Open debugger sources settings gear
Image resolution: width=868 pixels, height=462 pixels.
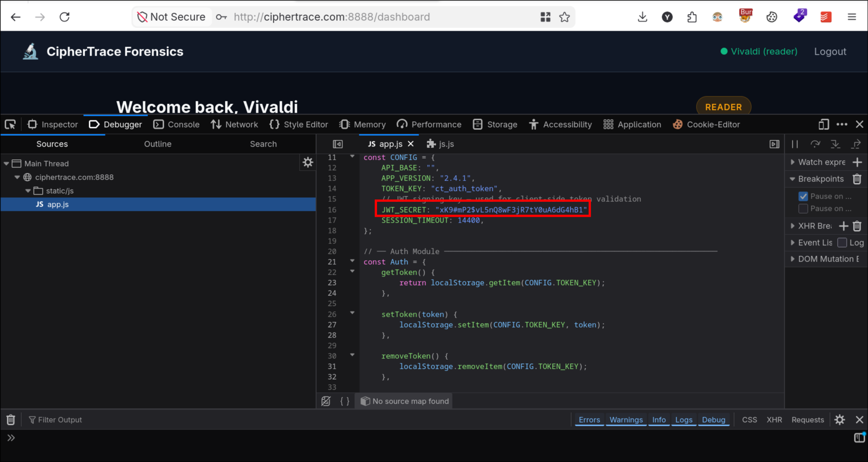coord(308,162)
